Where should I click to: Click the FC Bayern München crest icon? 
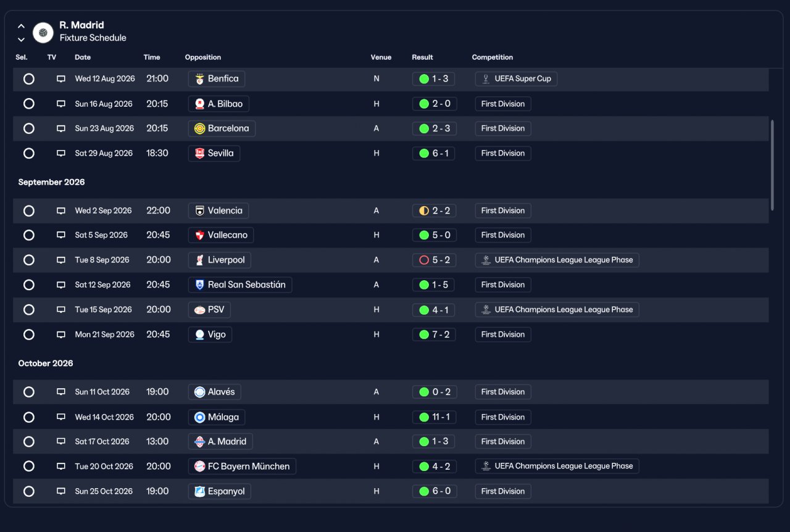point(199,467)
